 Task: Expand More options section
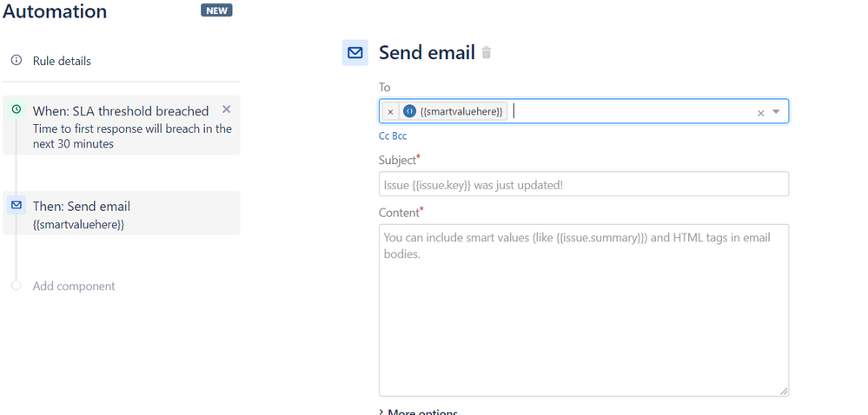coord(418,412)
